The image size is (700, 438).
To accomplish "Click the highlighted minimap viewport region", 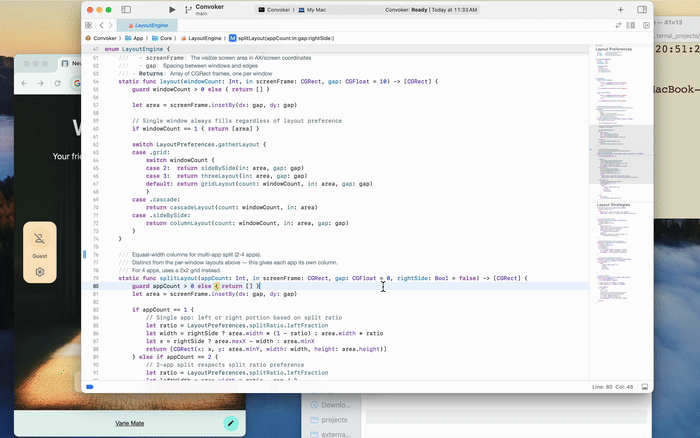I will click(621, 154).
